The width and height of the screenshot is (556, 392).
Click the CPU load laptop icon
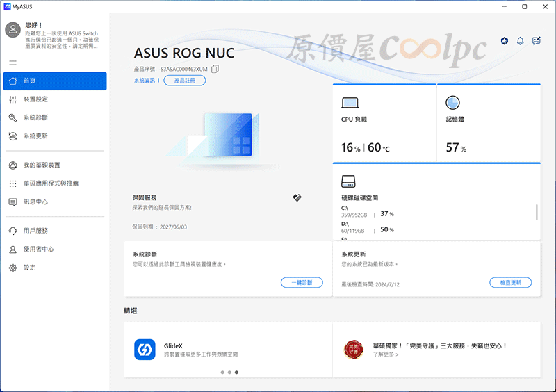pos(350,103)
